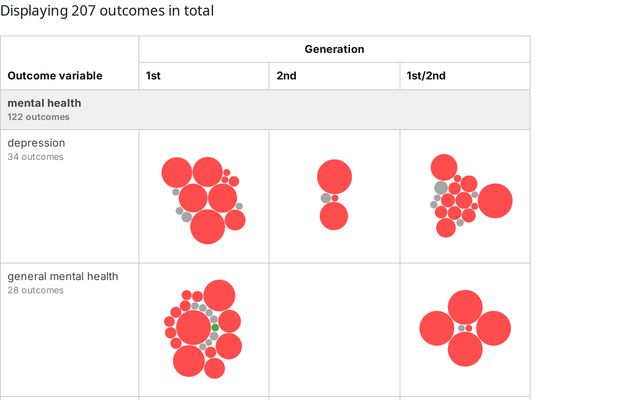Collapse the "mental health" group row
The image size is (640, 400).
click(x=45, y=103)
